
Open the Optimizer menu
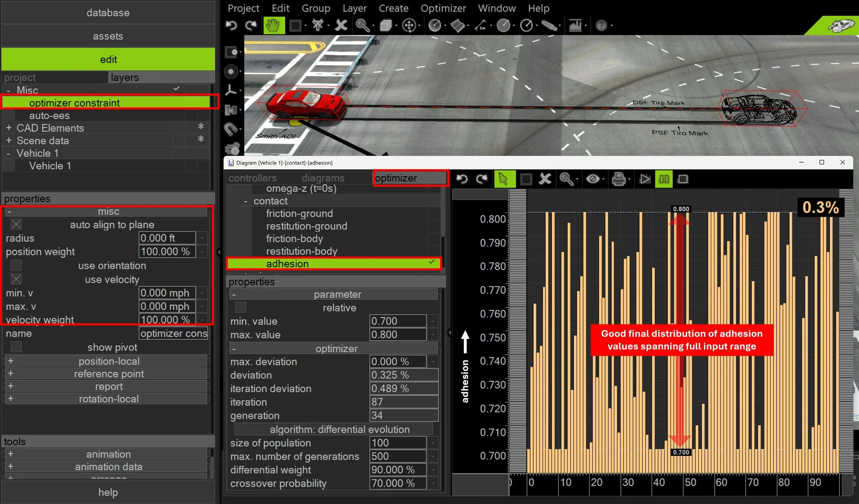[x=443, y=8]
